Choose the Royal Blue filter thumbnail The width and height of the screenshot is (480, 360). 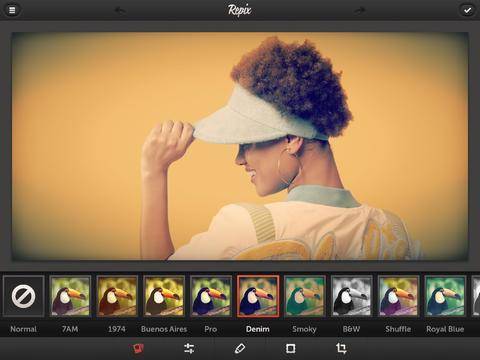(x=445, y=296)
